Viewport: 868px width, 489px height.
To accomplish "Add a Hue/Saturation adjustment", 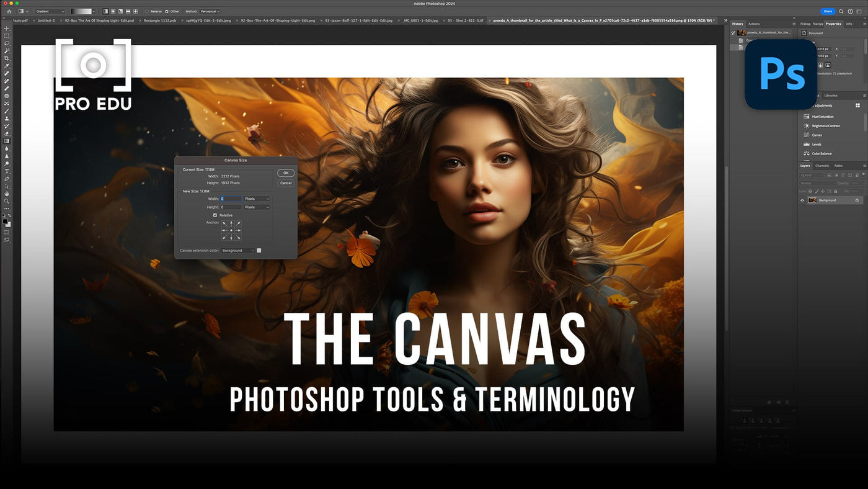I will [822, 117].
